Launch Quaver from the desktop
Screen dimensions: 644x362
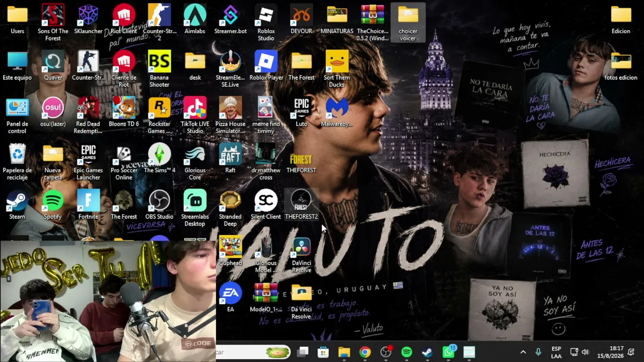53,66
